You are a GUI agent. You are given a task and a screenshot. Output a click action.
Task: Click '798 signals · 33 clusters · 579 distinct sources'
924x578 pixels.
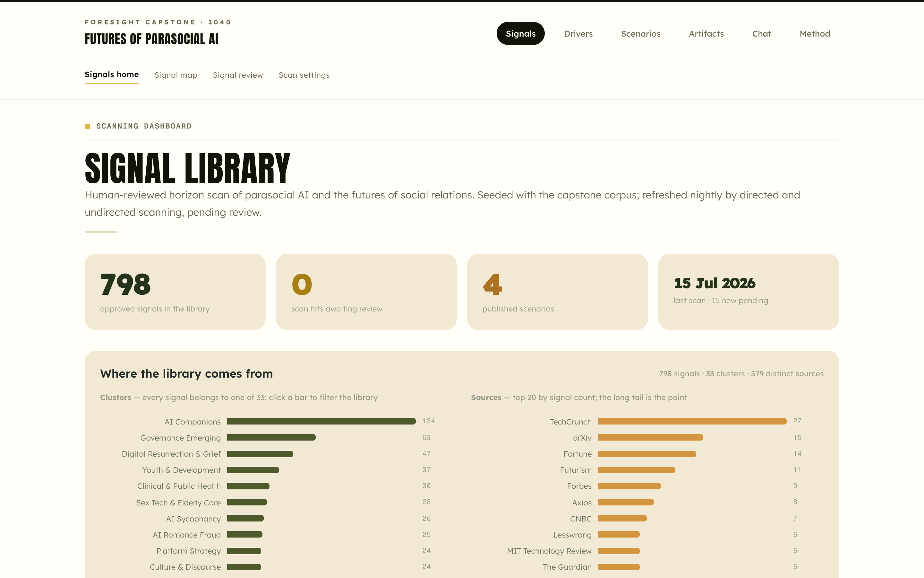tap(741, 373)
